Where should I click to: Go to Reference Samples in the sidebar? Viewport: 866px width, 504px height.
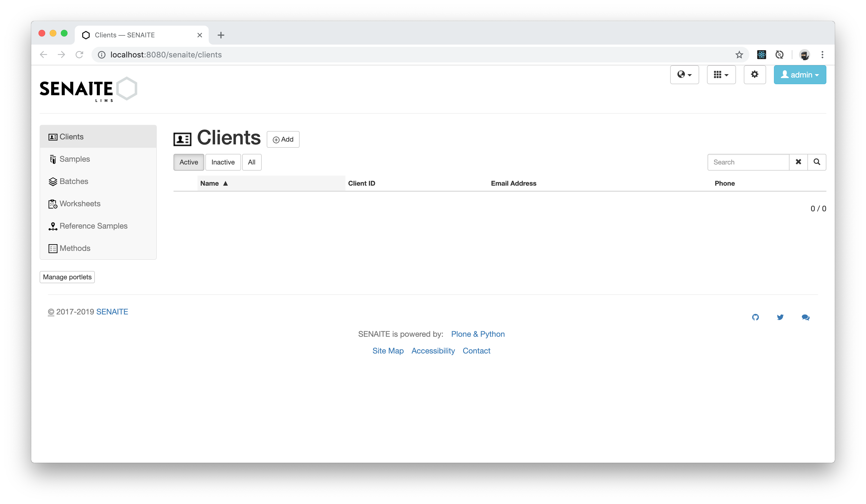[98, 226]
